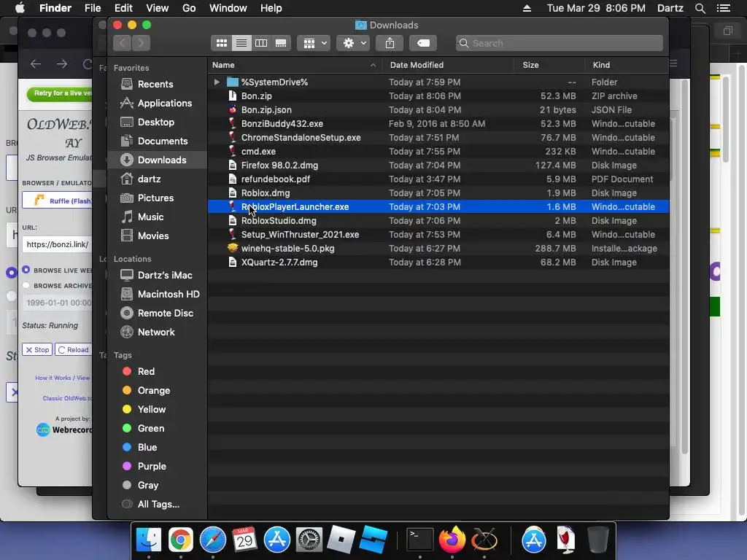Screen dimensions: 747x560
Task: Select RobloxStudio.dmg file
Action: pyautogui.click(x=438, y=221)
